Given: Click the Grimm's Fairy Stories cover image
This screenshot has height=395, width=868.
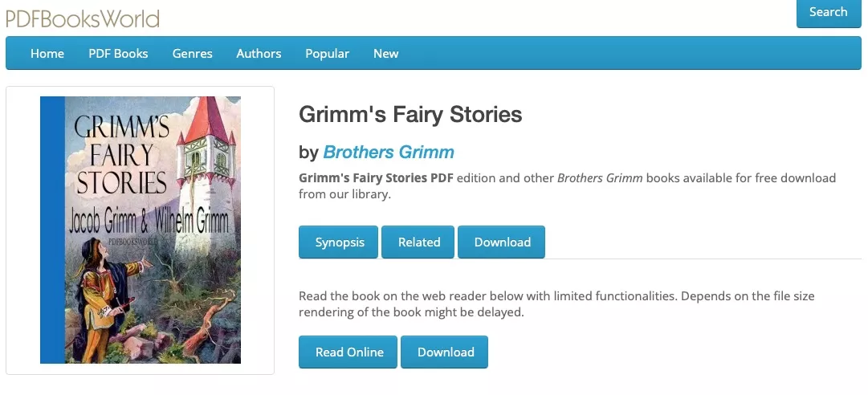Looking at the screenshot, I should (x=141, y=230).
